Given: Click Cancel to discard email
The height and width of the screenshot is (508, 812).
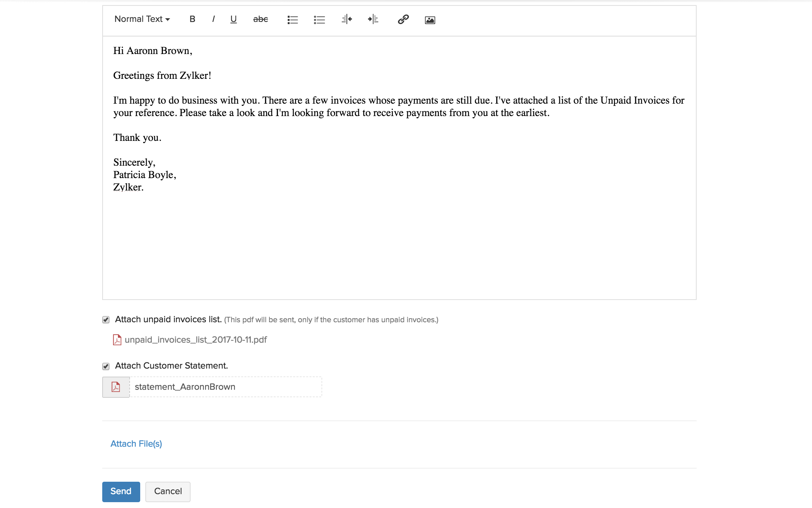Looking at the screenshot, I should tap(168, 491).
